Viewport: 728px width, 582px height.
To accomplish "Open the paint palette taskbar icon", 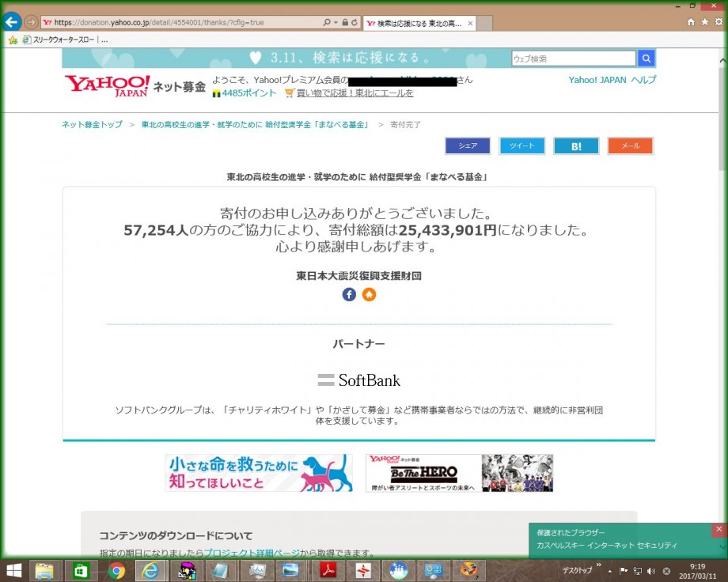I will 468,570.
